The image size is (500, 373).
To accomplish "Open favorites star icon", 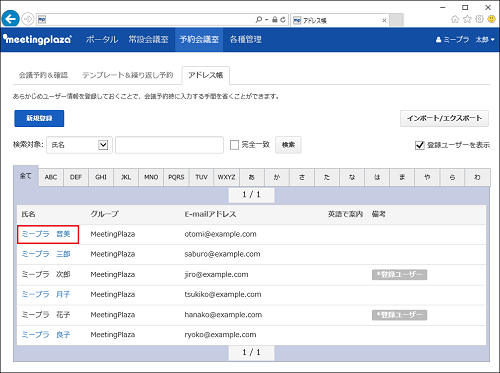I will pyautogui.click(x=467, y=19).
